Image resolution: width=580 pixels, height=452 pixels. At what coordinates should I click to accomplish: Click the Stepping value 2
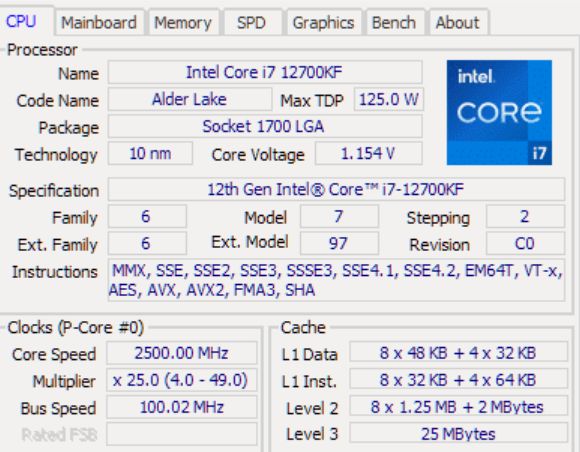(525, 216)
